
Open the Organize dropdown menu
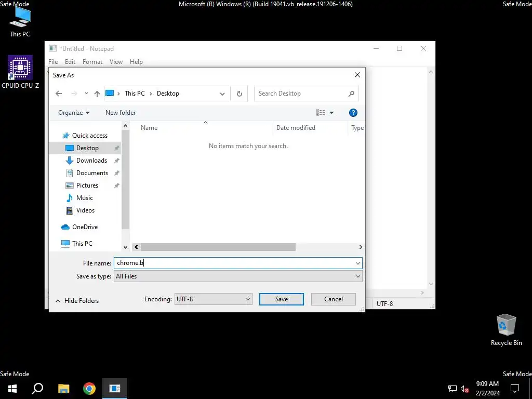coord(74,113)
